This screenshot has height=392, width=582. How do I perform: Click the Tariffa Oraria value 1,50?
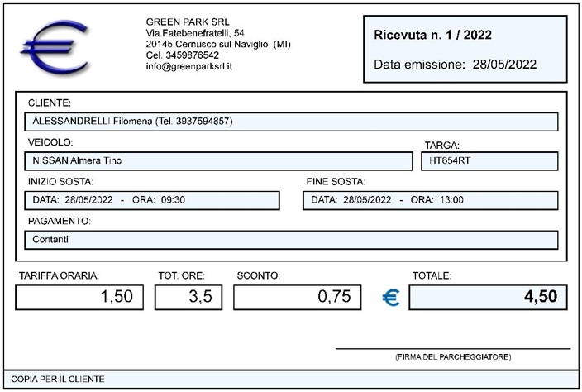(x=79, y=297)
